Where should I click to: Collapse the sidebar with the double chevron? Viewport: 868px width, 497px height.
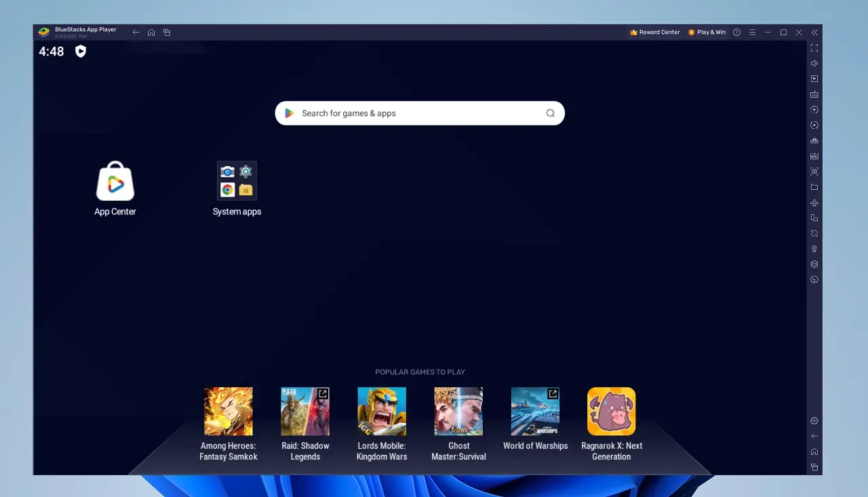click(x=814, y=32)
